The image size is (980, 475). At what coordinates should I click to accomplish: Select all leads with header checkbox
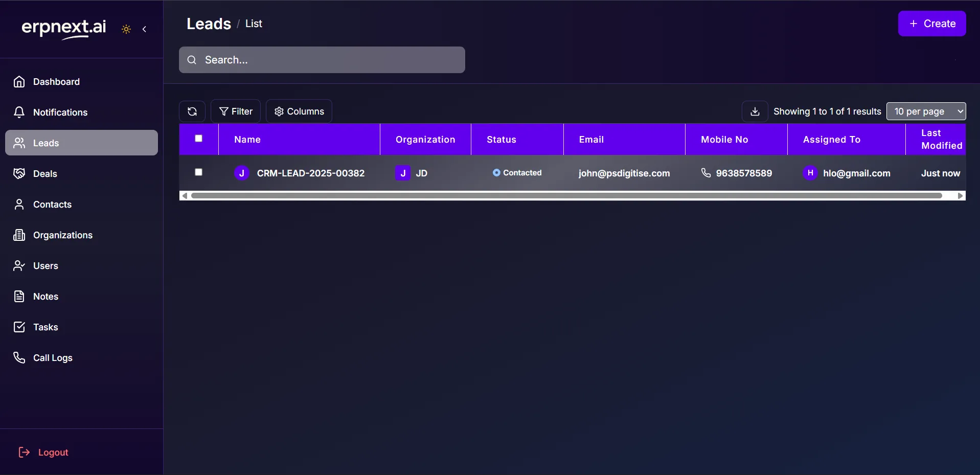tap(199, 138)
